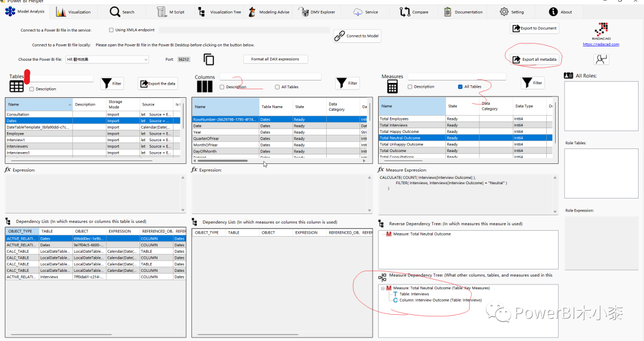Image resolution: width=644 pixels, height=341 pixels.
Task: Click the Port number field
Action: [184, 59]
